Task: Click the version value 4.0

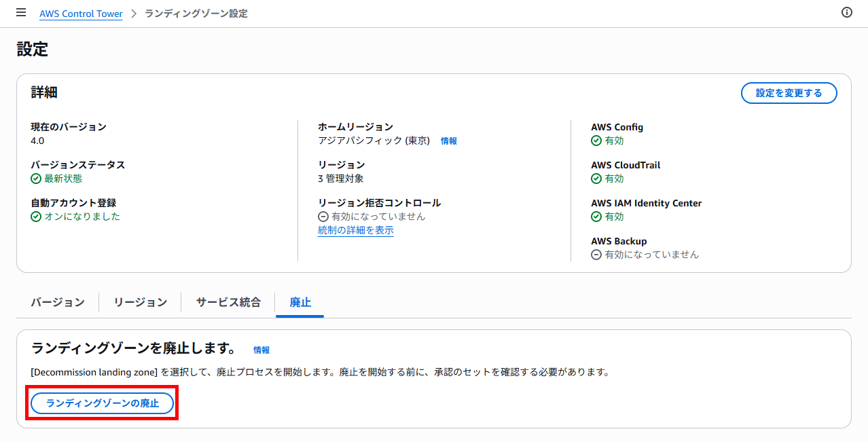Action: pyautogui.click(x=37, y=141)
